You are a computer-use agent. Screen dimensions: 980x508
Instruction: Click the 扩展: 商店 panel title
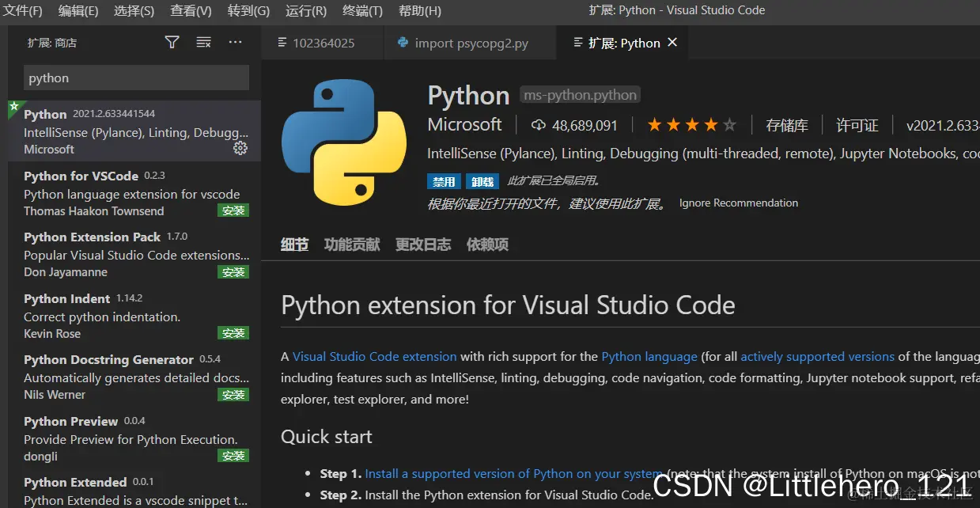(52, 43)
